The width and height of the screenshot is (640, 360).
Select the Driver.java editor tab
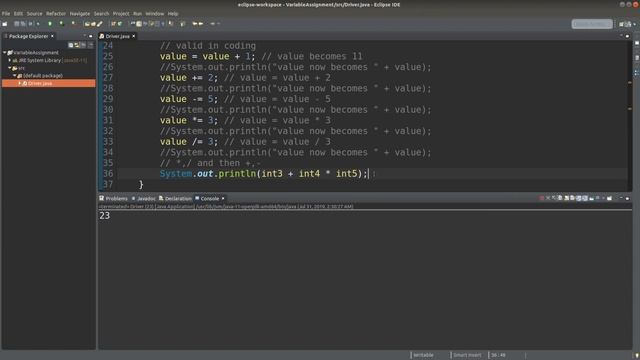pyautogui.click(x=117, y=36)
